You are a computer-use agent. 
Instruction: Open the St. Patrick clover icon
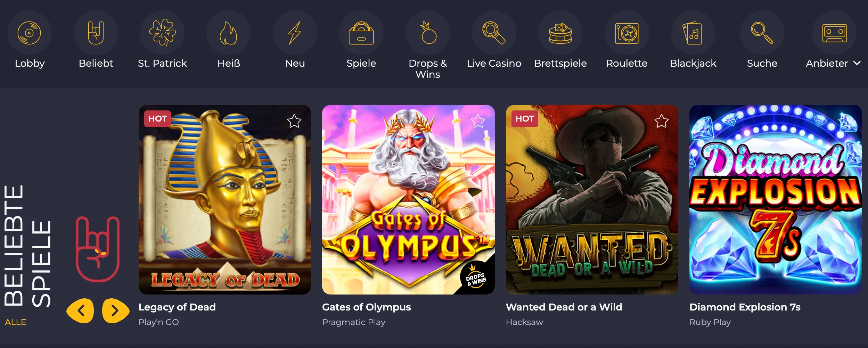[x=162, y=33]
